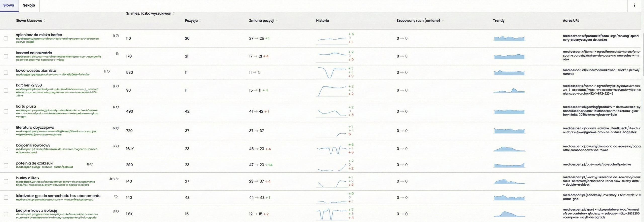
Task: Open the Zmiana pozycji sort chevron
Action: click(276, 21)
